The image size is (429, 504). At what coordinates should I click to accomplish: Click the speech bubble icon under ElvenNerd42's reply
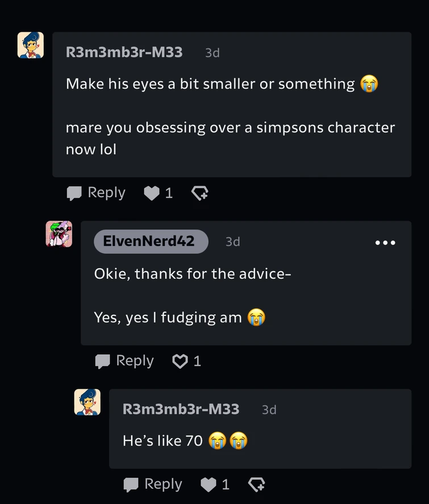click(102, 361)
